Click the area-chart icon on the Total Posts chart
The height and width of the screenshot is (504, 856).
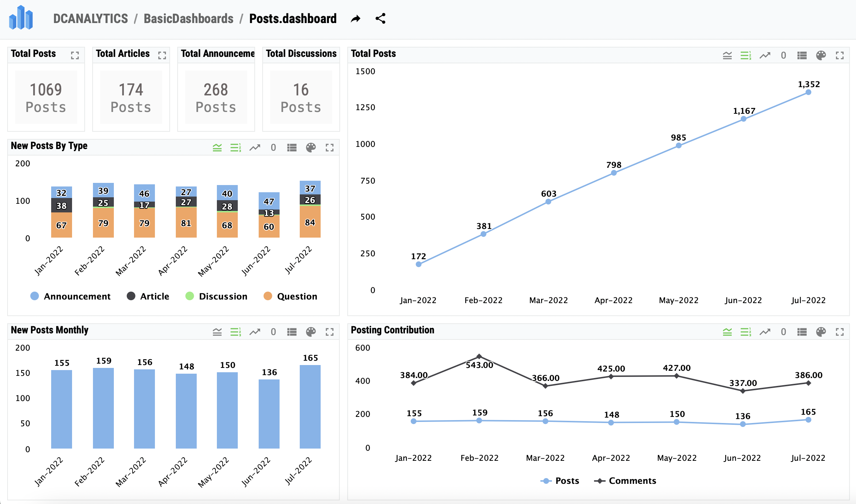(727, 55)
